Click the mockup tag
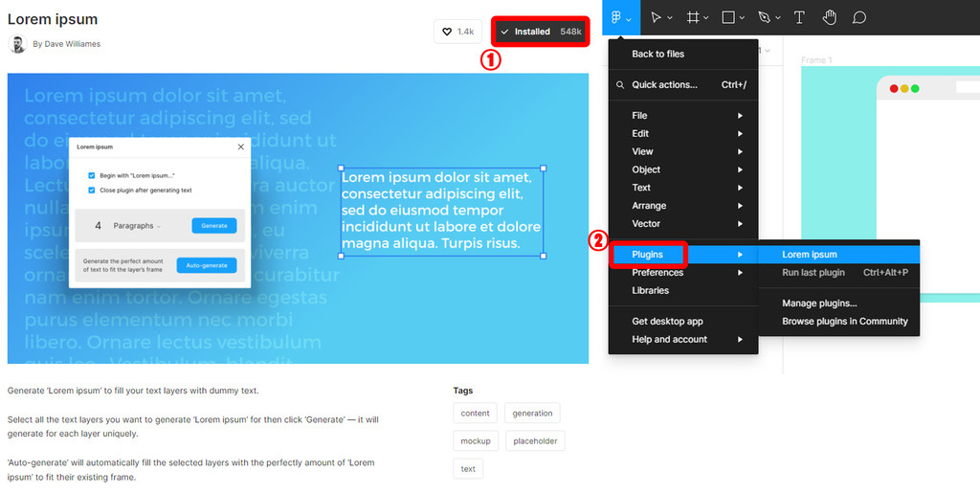 [x=476, y=440]
